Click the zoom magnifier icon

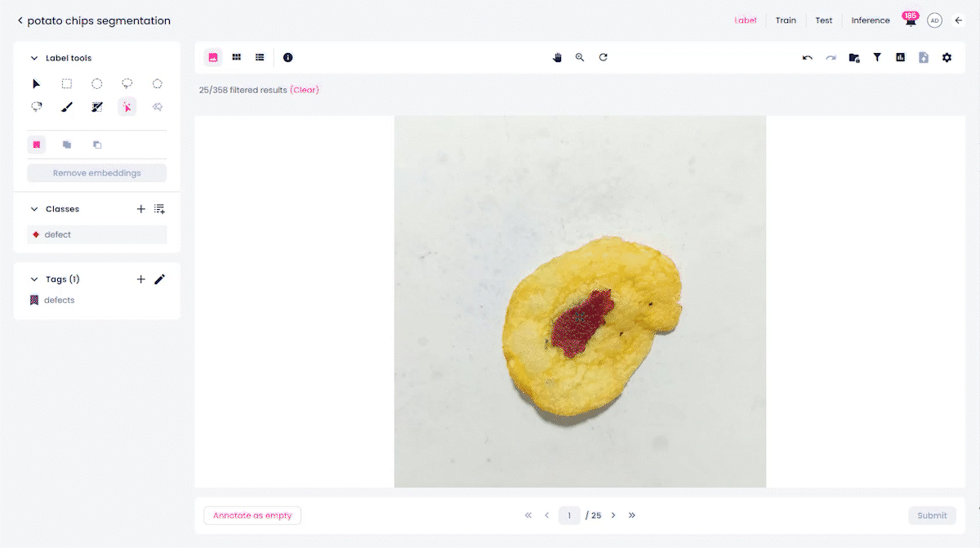pyautogui.click(x=580, y=57)
